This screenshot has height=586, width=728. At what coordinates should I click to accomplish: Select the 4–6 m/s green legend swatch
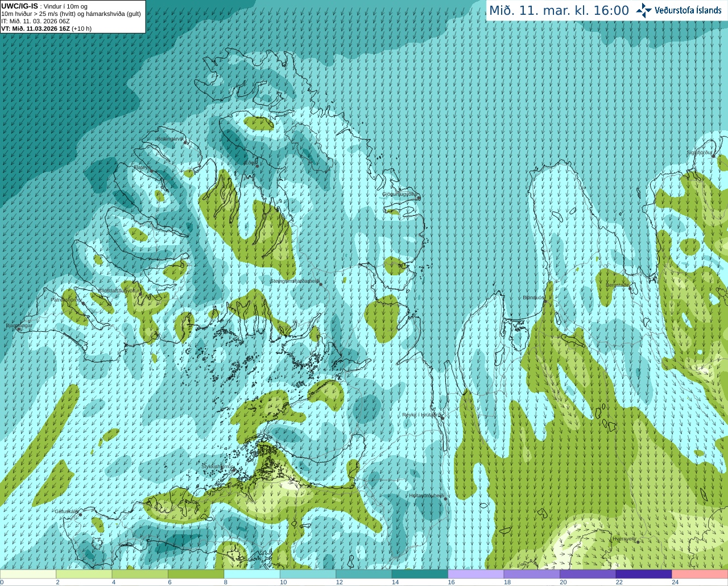(x=140, y=574)
